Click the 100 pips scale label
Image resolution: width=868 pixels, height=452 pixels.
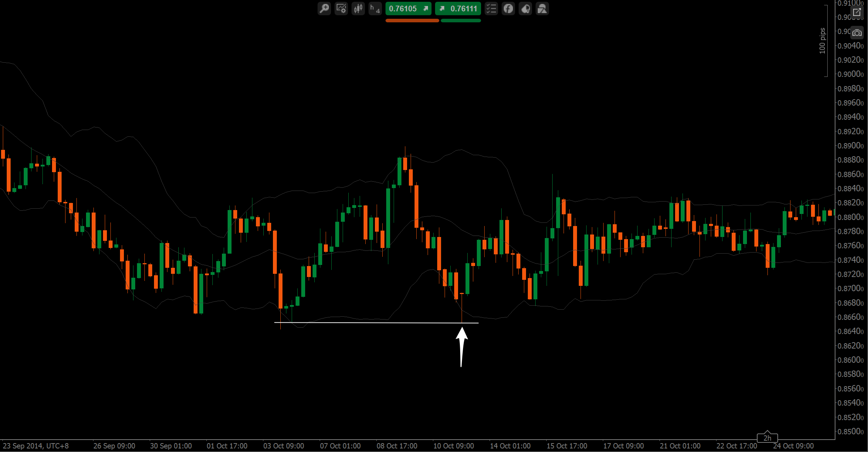pos(822,41)
